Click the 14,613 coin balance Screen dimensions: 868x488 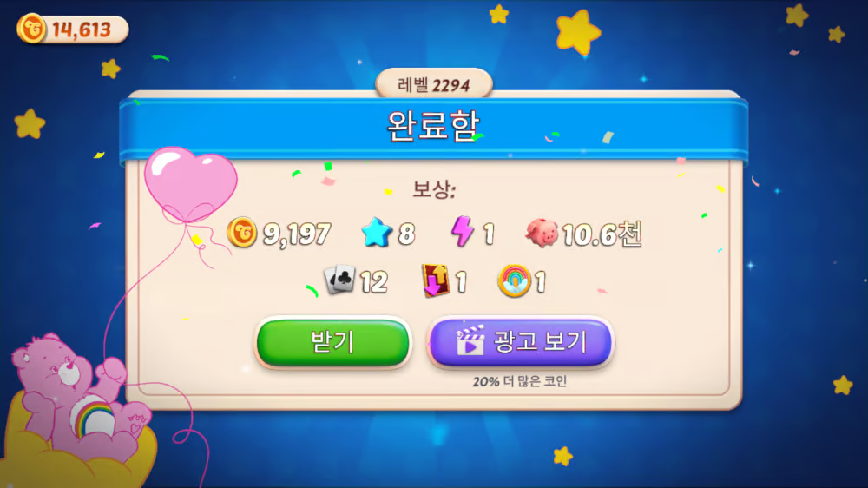pos(82,30)
